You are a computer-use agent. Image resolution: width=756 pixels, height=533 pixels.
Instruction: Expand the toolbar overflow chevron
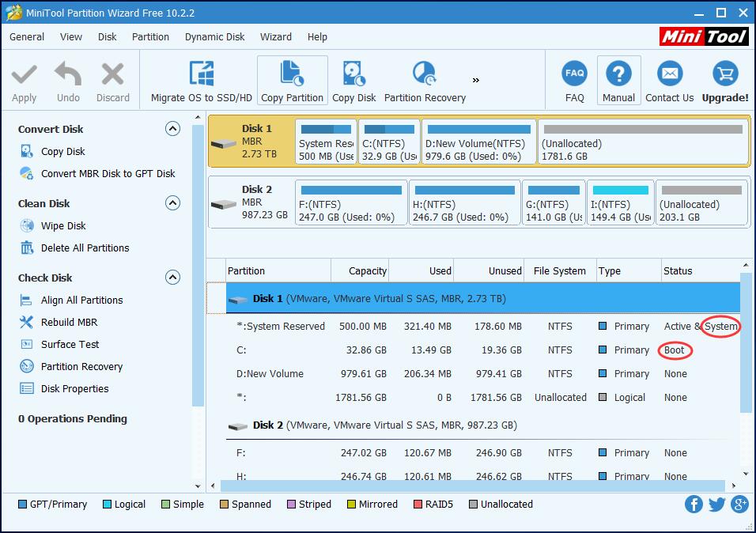point(476,80)
